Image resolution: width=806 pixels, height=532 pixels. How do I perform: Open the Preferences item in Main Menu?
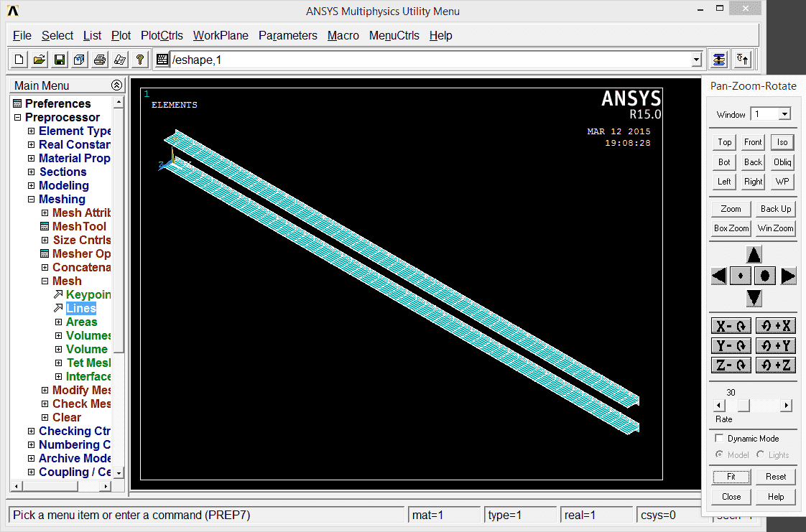(x=57, y=103)
